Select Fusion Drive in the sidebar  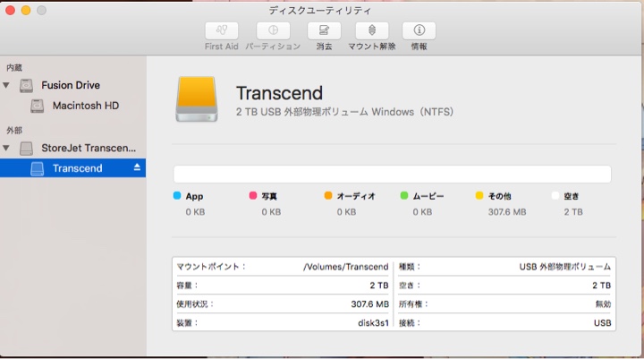point(72,85)
